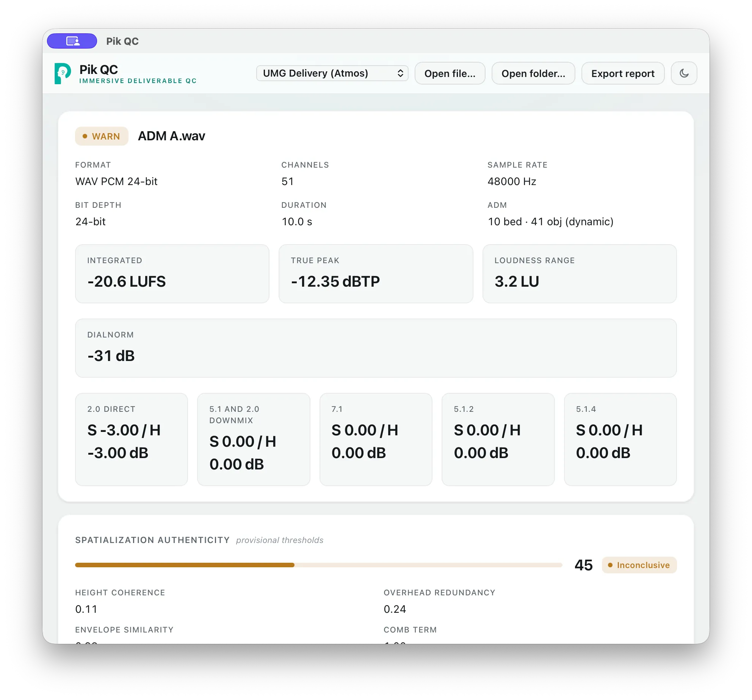Viewport: 752px width, 700px height.
Task: Click the 5.1.2 trim card
Action: [498, 439]
